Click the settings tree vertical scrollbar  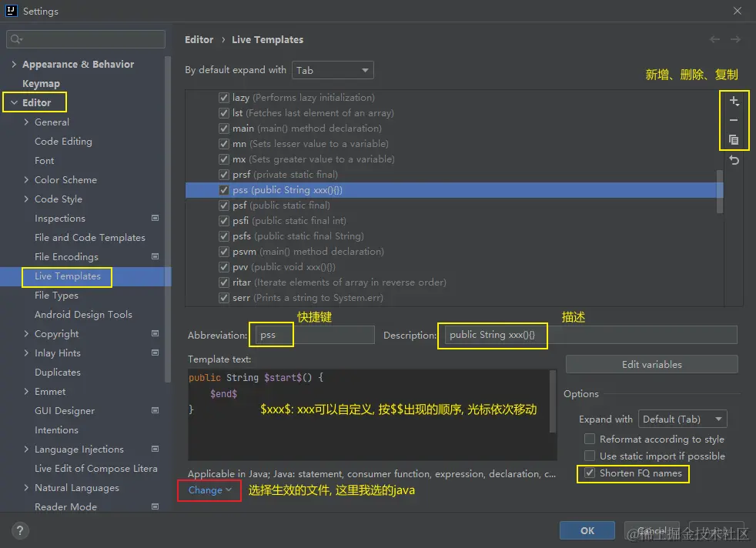168,219
